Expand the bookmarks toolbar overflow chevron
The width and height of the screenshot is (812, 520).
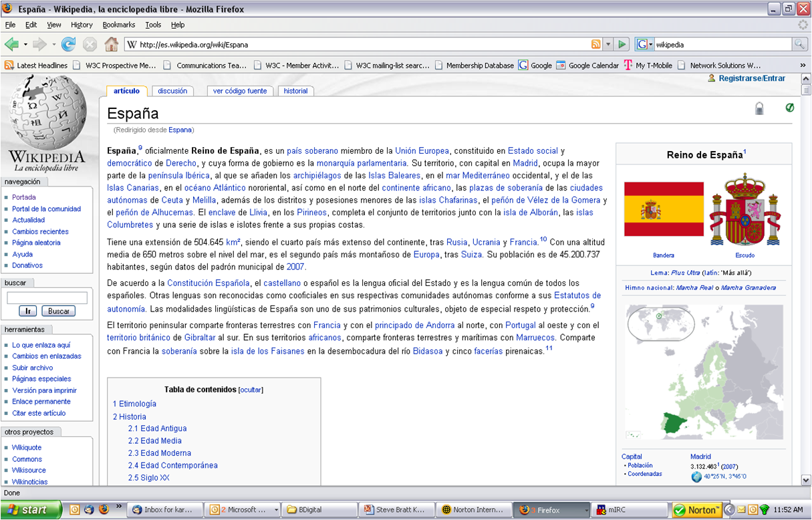pos(803,66)
